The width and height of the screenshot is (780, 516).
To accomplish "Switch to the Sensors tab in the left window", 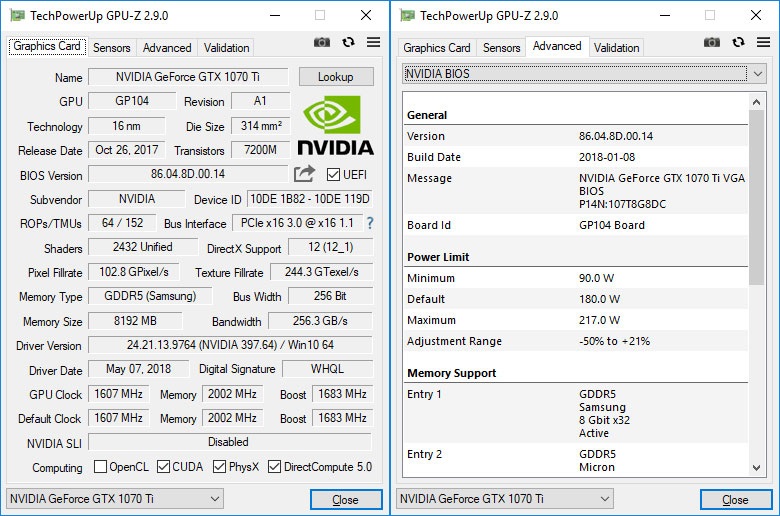I will coord(111,48).
